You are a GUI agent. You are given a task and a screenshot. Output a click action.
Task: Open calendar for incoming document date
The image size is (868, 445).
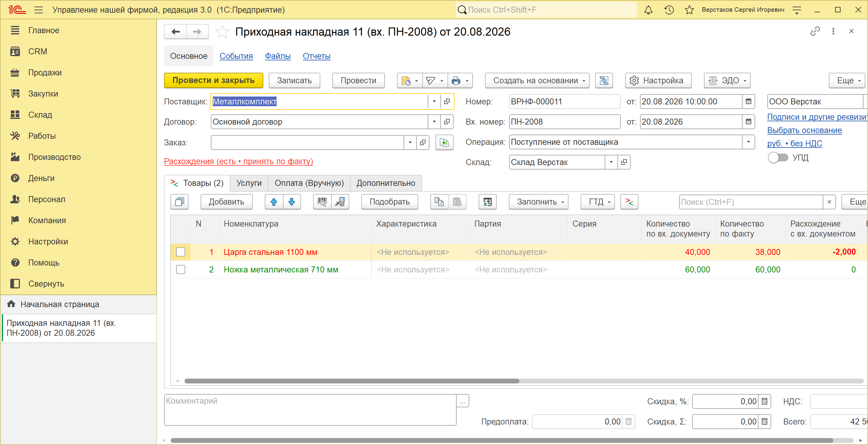[x=748, y=122]
